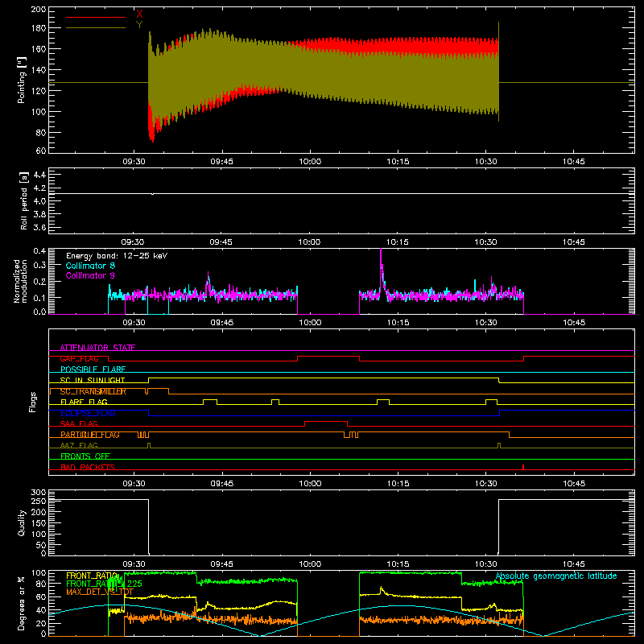The width and height of the screenshot is (644, 644).
Task: Click the '300' tick label on Quality axis
Action: (x=39, y=493)
